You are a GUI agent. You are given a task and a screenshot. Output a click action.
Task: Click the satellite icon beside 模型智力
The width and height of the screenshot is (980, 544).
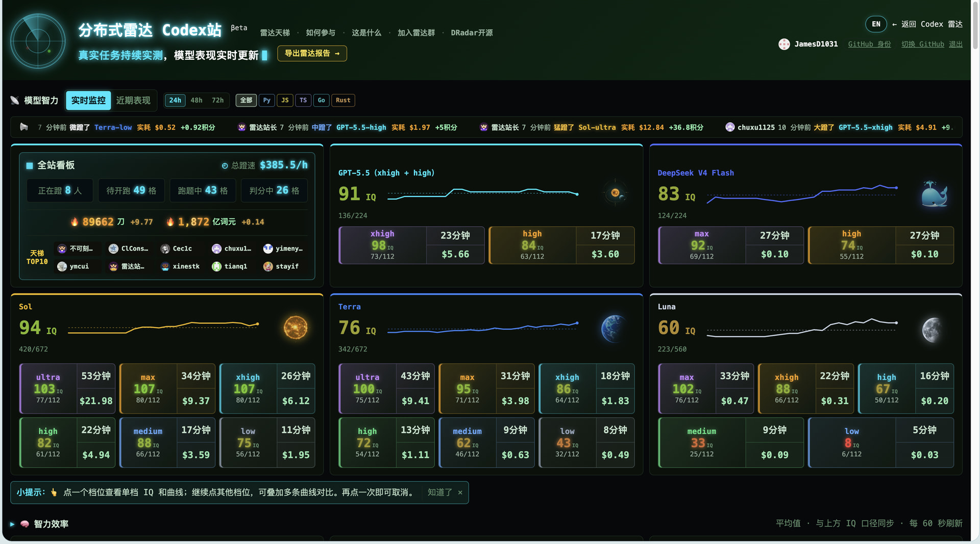15,100
